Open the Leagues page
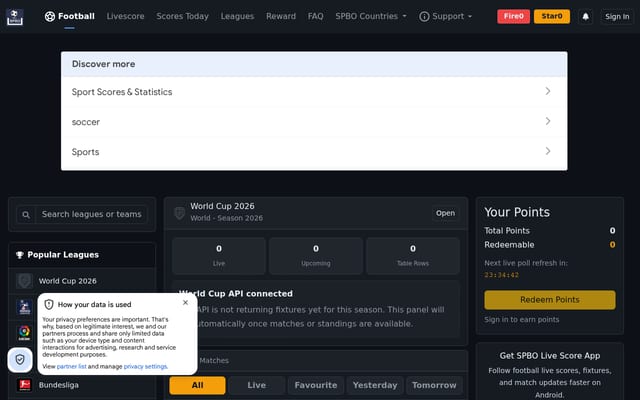 (237, 16)
